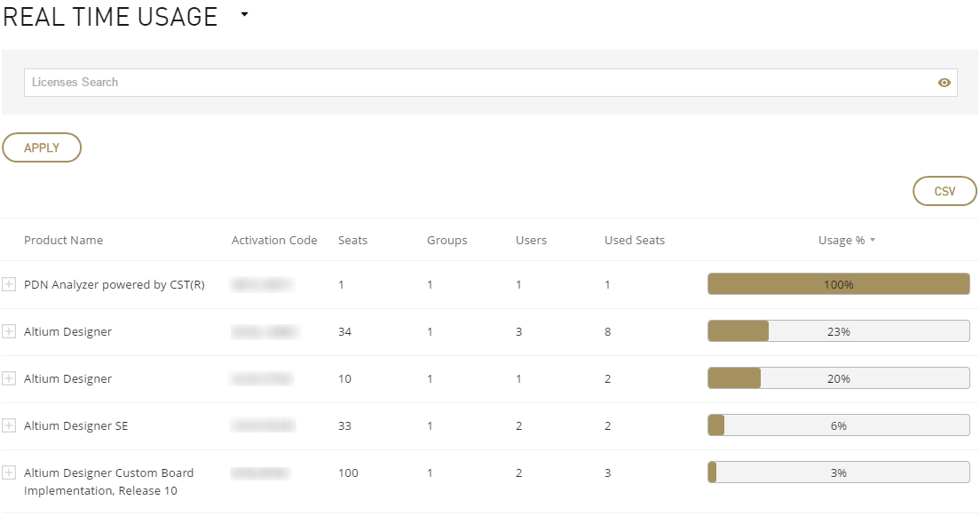This screenshot has height=516, width=980.
Task: Click the 23% usage progress bar
Action: pyautogui.click(x=838, y=331)
